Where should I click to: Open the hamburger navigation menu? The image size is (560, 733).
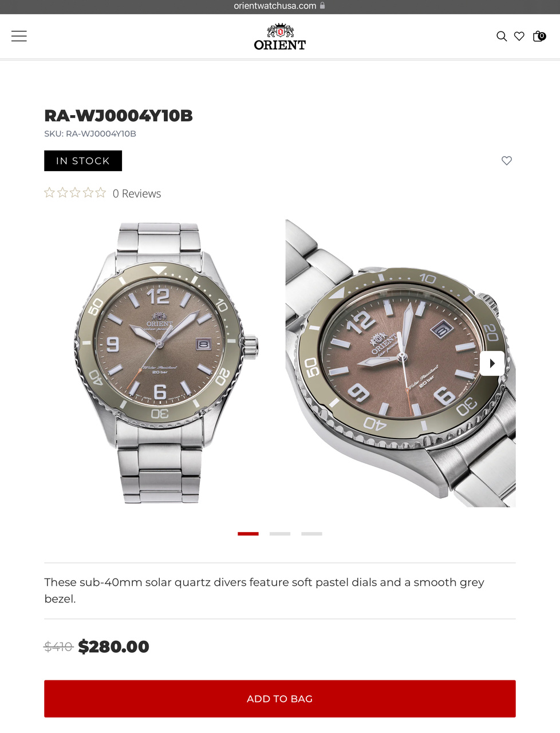(19, 36)
